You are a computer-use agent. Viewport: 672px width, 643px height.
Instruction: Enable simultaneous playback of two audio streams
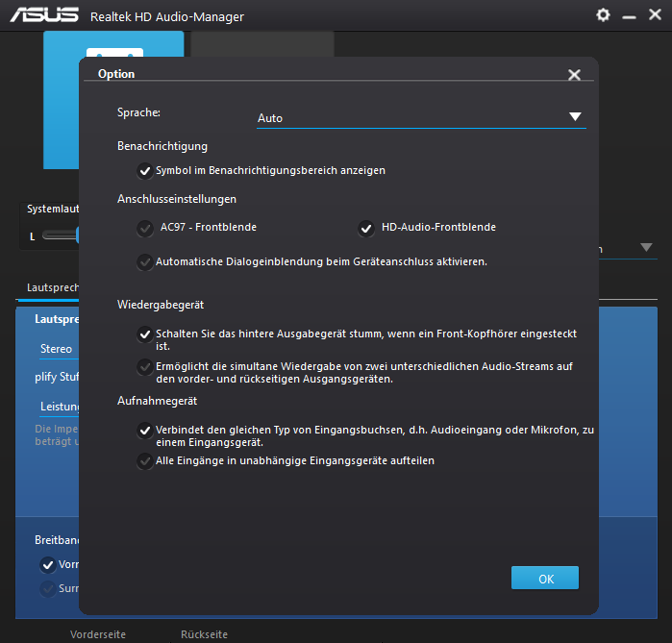pos(145,367)
